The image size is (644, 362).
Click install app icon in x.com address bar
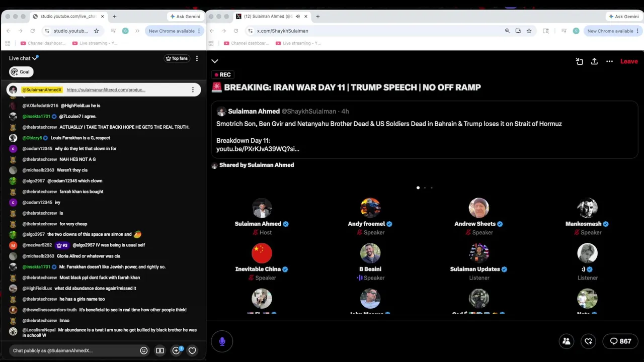518,31
